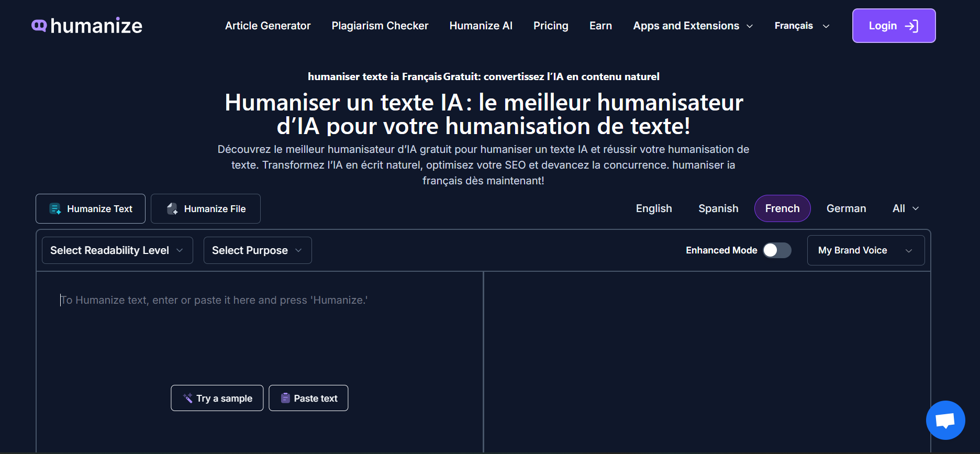Open Select Readability Level dropdown
Viewport: 980px width, 454px height.
pyautogui.click(x=117, y=250)
